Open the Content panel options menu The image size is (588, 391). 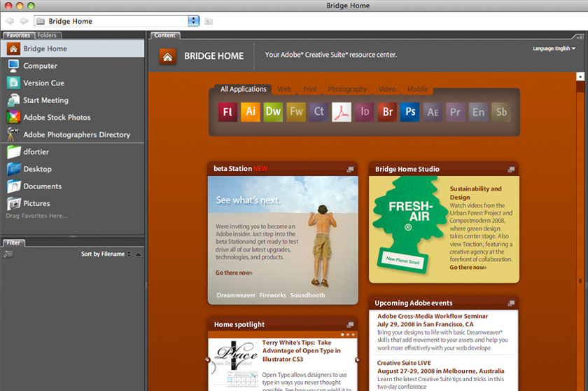click(x=580, y=36)
